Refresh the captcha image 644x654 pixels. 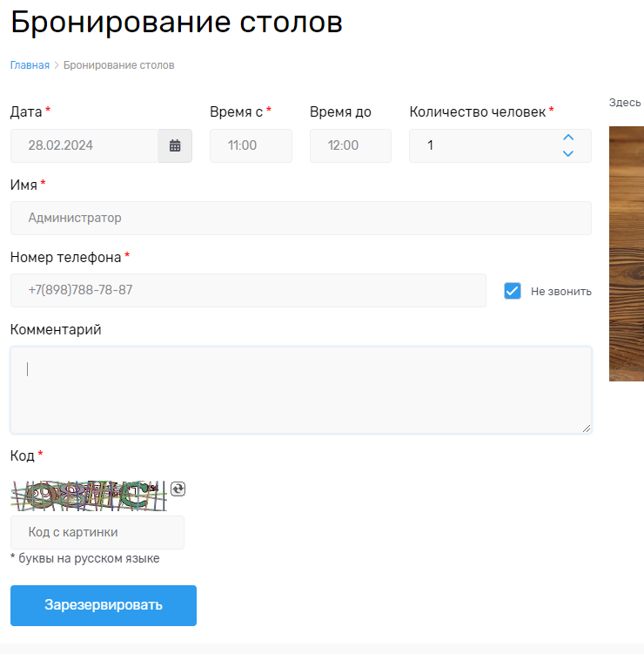tap(178, 489)
